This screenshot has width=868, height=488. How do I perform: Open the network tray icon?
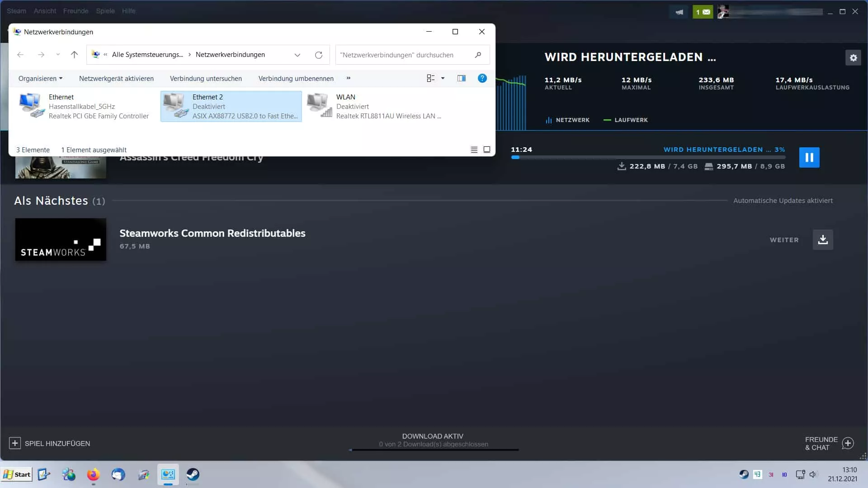coord(800,474)
